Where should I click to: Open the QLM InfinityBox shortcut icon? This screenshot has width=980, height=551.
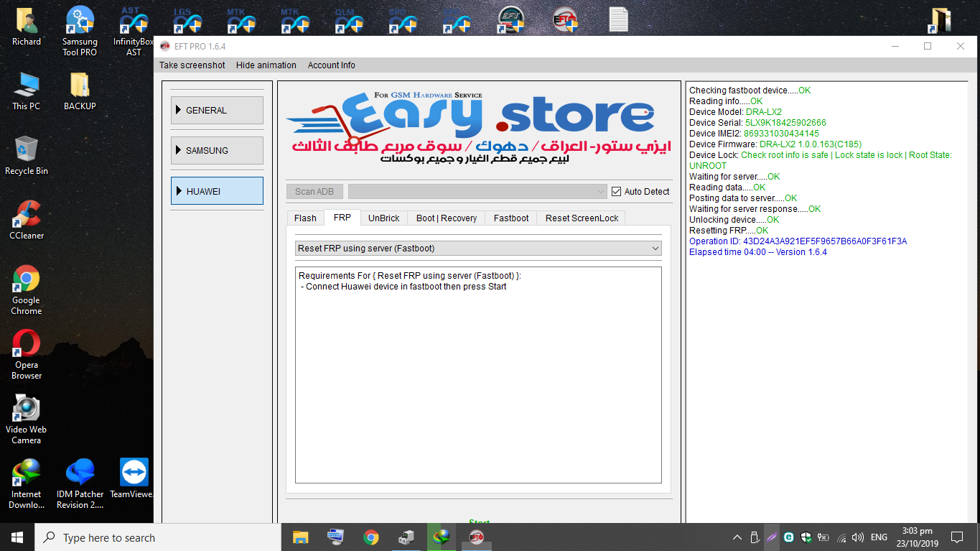click(x=349, y=22)
